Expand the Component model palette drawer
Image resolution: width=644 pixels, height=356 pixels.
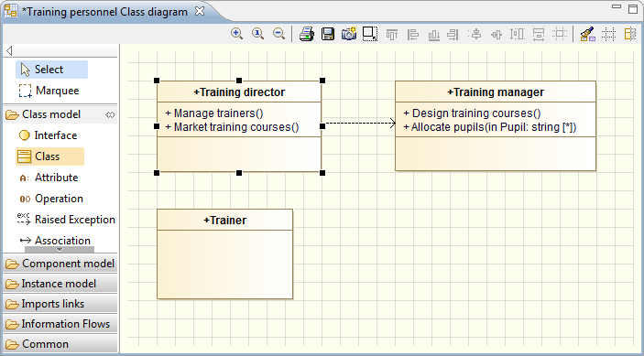[x=60, y=264]
